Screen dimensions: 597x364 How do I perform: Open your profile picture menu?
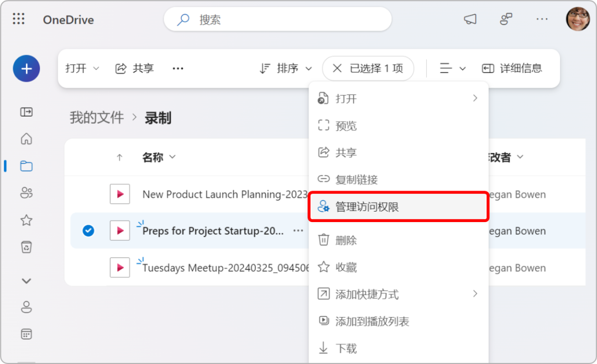(577, 19)
